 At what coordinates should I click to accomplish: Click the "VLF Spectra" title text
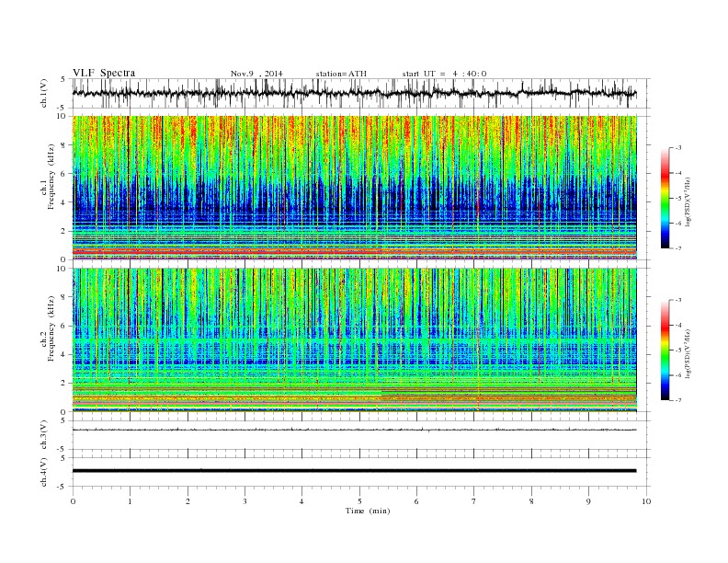104,73
